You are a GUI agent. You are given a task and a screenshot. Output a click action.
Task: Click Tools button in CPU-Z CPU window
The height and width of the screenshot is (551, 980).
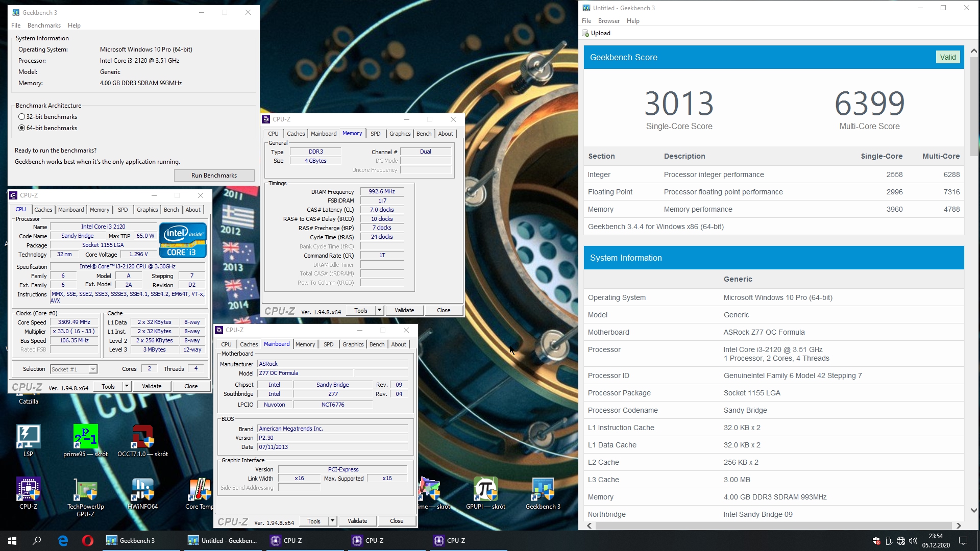[x=108, y=386]
